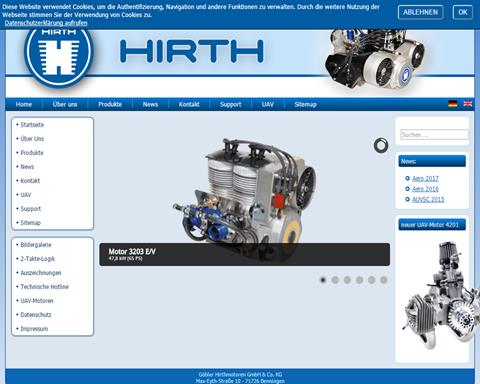Screen dimensions: 480x384
Task: Click the Suchen search field
Action: click(434, 135)
